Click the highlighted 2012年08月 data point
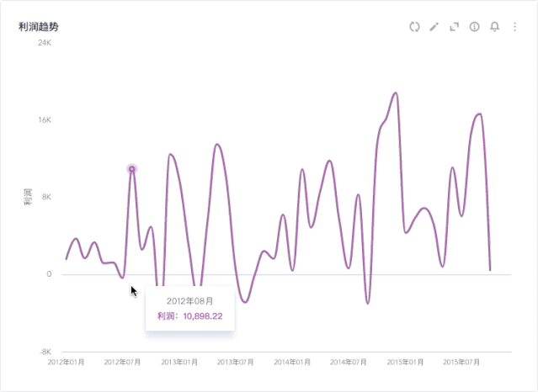Viewport: 538px width, 392px height. (x=132, y=169)
